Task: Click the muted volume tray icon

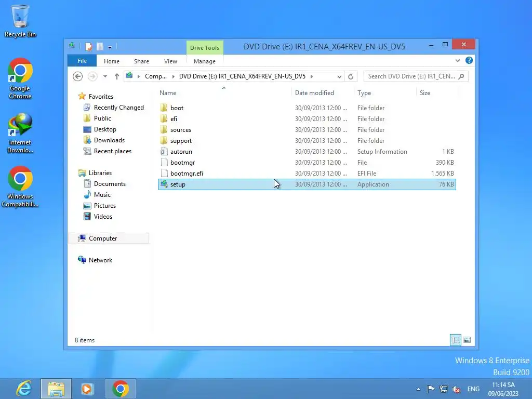Action: pos(456,389)
